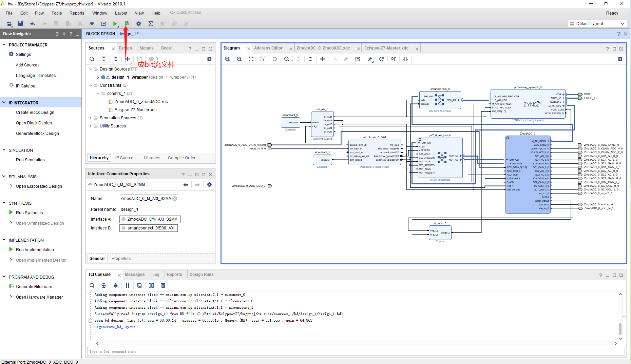Click the Generate Bitstream toolbar icon

point(127,24)
